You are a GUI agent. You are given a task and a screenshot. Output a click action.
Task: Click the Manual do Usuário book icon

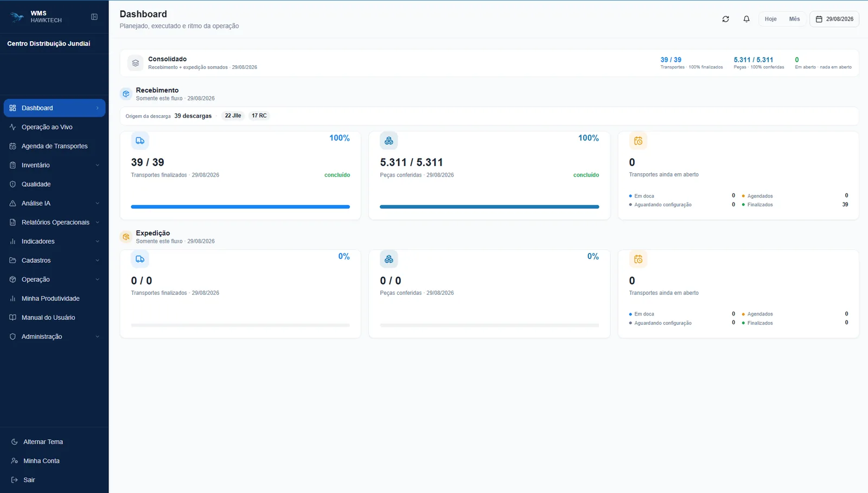12,318
